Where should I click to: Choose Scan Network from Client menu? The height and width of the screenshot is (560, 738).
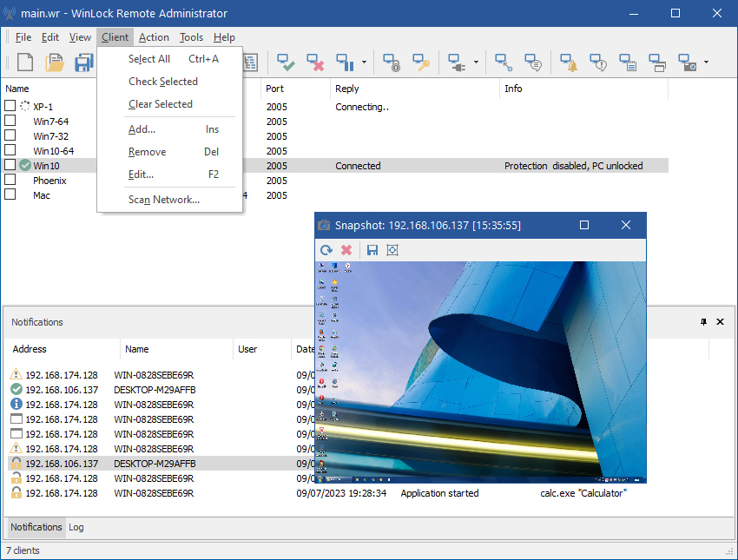click(164, 200)
